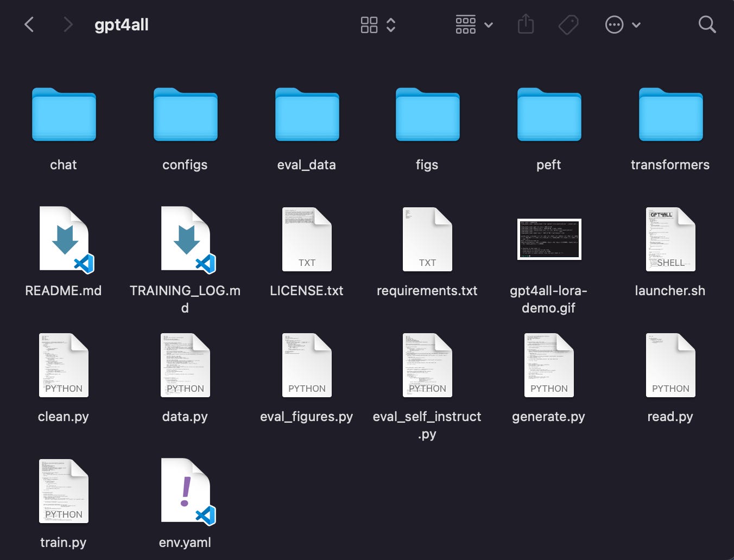Select the peft folder icon
Viewport: 734px width, 560px height.
pyautogui.click(x=549, y=114)
